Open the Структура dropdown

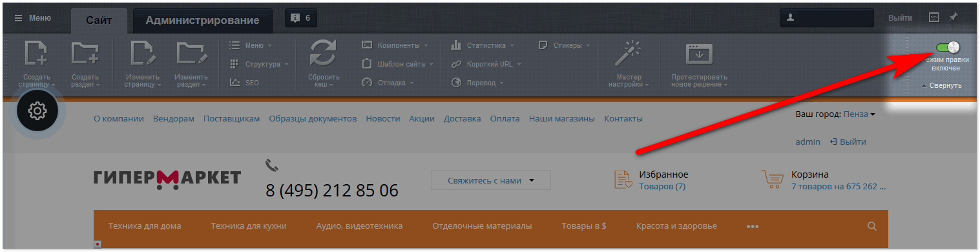tap(259, 64)
